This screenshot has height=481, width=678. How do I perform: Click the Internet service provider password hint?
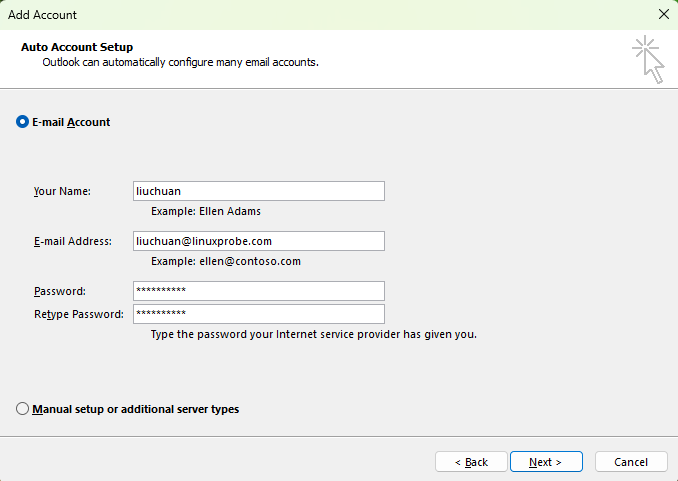(313, 334)
